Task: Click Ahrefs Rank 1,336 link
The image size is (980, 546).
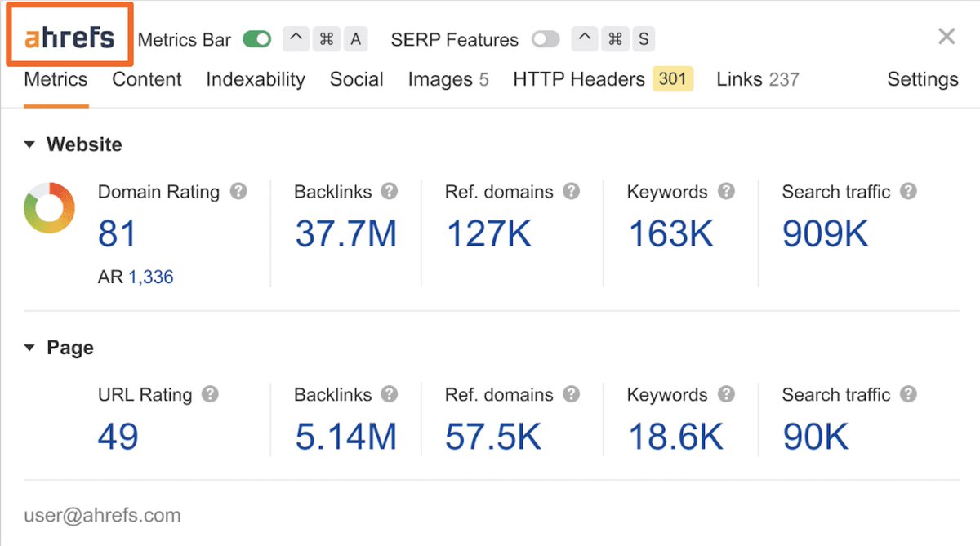Action: 151,277
